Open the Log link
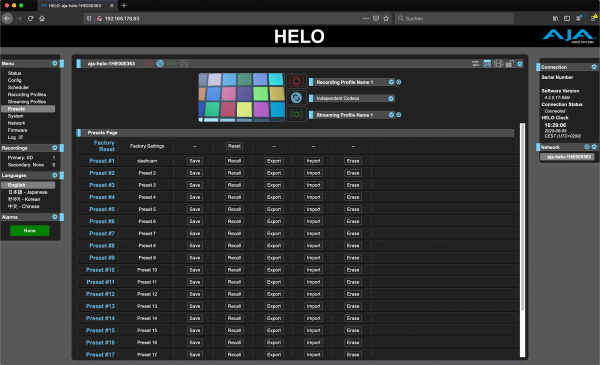600x365 pixels. [x=15, y=137]
